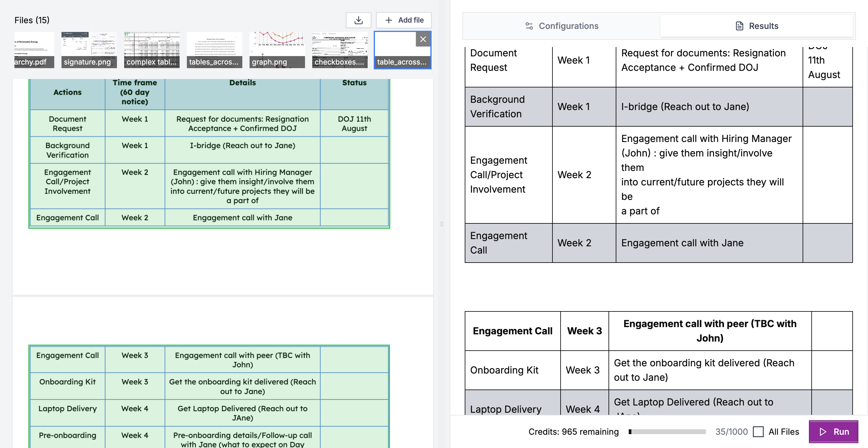
Task: Select the signature.png thumbnail
Action: point(89,49)
